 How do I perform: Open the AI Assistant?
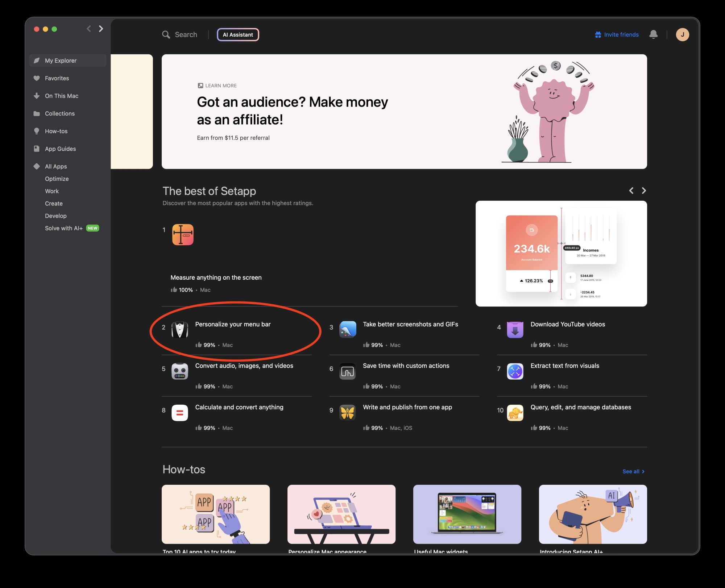click(x=238, y=35)
